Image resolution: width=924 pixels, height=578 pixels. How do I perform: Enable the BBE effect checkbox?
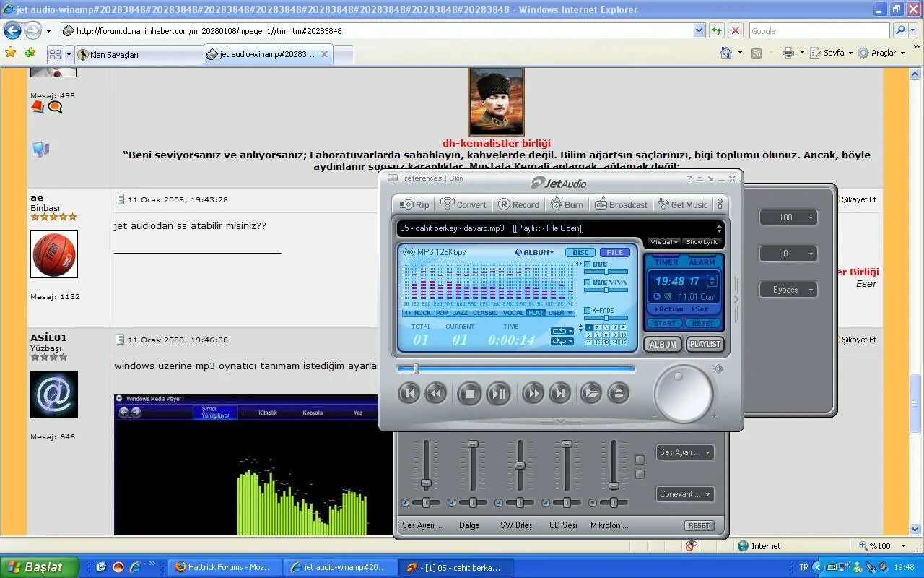click(x=588, y=264)
